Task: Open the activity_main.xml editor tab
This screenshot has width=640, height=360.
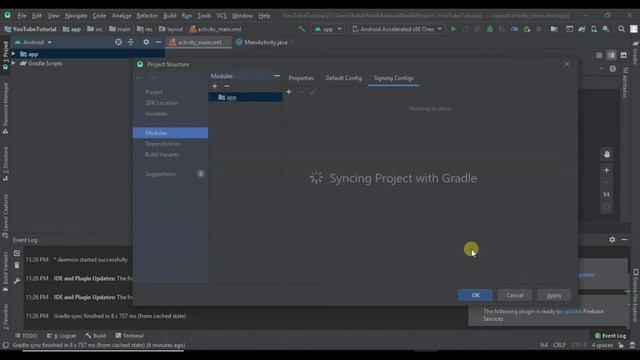Action: point(199,42)
